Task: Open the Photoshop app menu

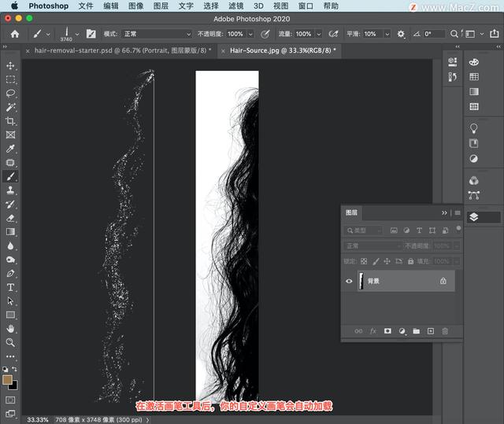Action: coord(49,6)
